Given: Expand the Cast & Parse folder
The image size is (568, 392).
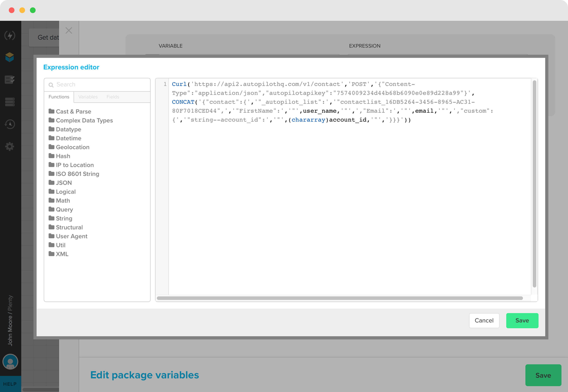Looking at the screenshot, I should pyautogui.click(x=70, y=112).
